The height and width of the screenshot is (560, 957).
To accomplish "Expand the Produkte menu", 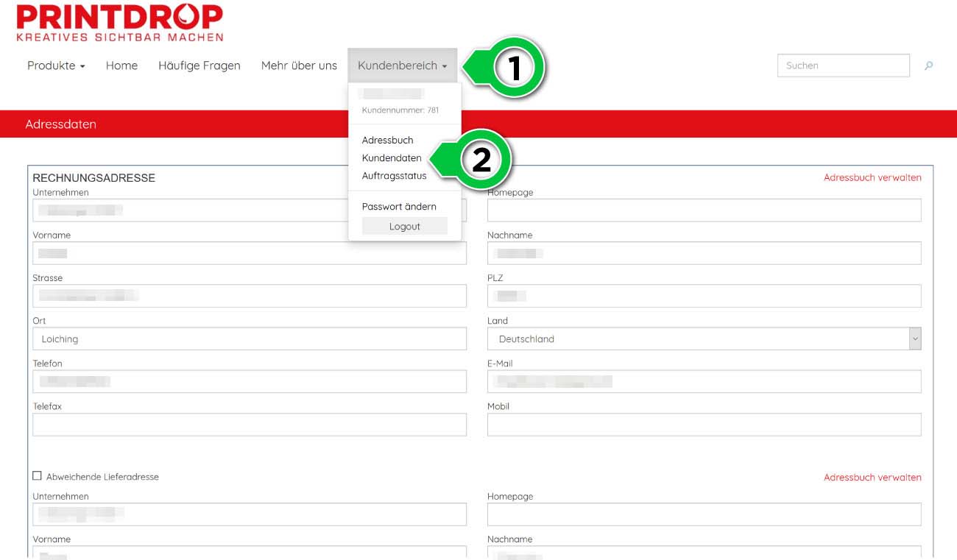I will (56, 65).
